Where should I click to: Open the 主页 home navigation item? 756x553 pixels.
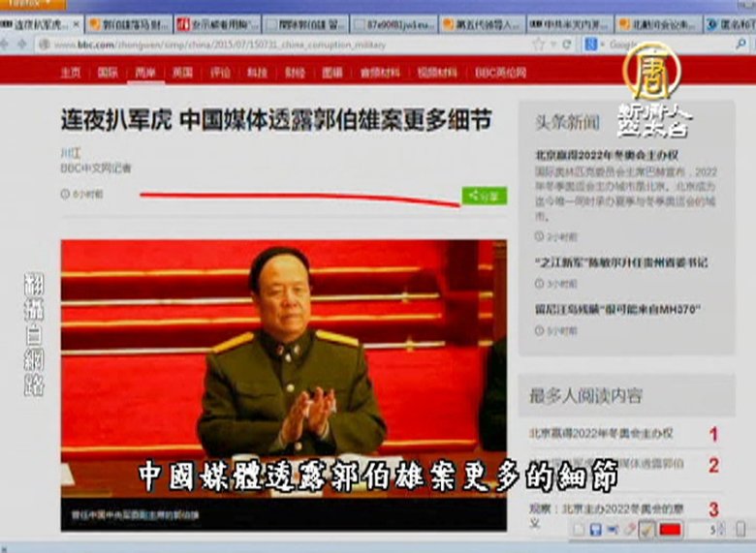71,73
